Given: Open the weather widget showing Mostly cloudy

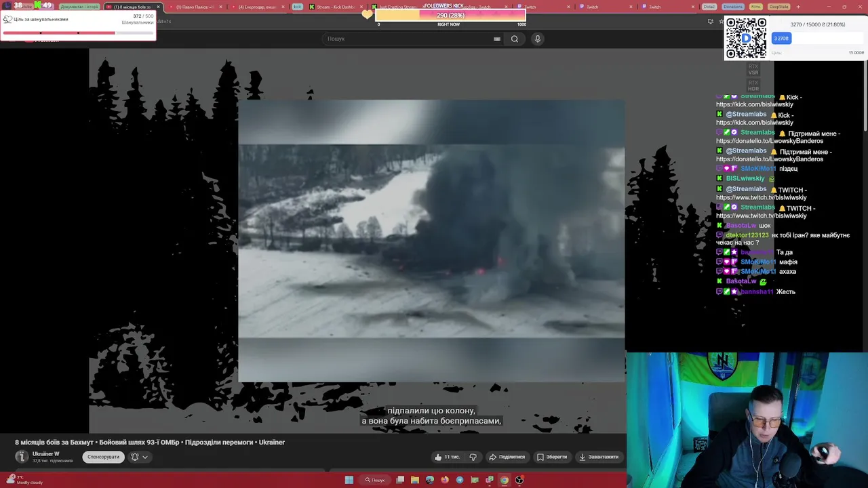Looking at the screenshot, I should point(24,480).
